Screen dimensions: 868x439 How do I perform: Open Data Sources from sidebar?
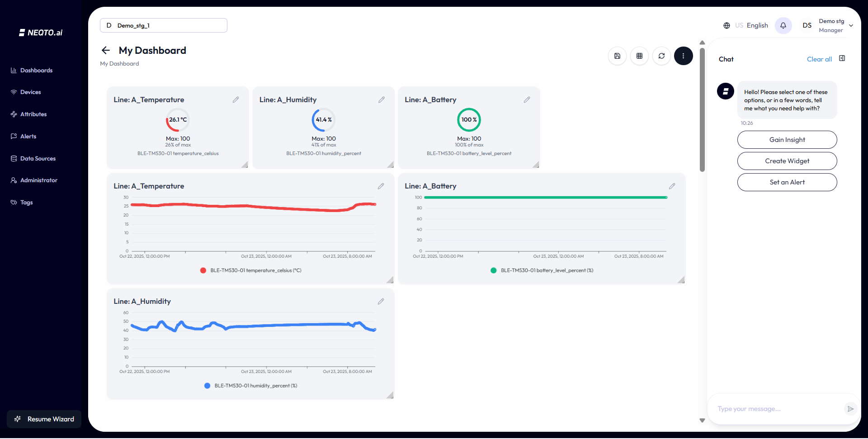click(x=38, y=159)
